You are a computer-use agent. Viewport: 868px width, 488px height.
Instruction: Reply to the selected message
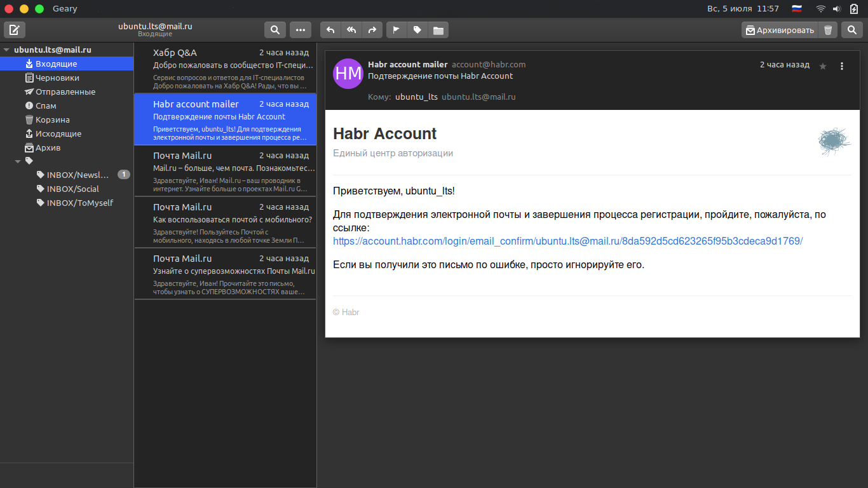click(330, 30)
